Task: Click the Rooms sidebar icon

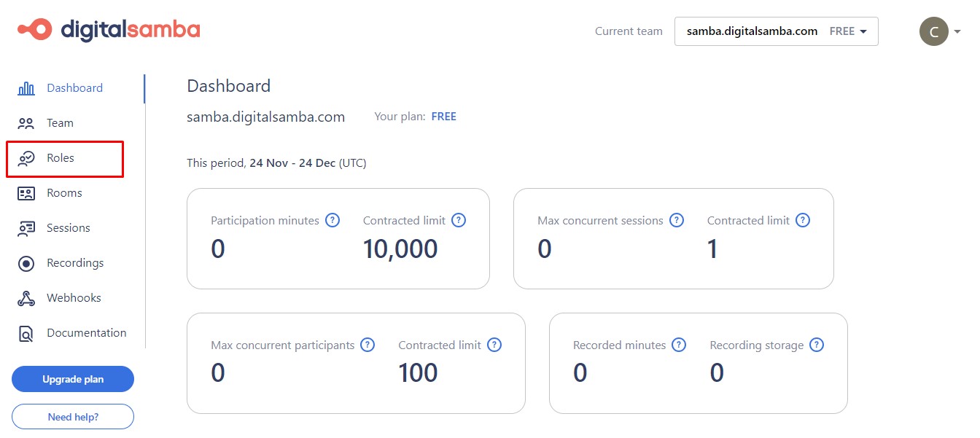Action: (x=26, y=193)
